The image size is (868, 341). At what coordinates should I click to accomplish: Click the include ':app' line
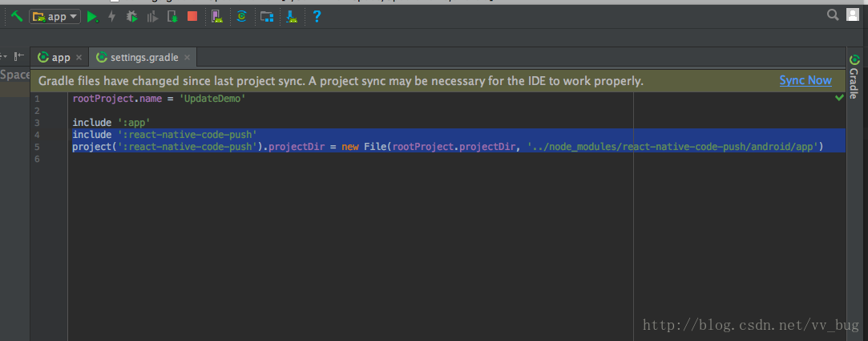coord(111,123)
